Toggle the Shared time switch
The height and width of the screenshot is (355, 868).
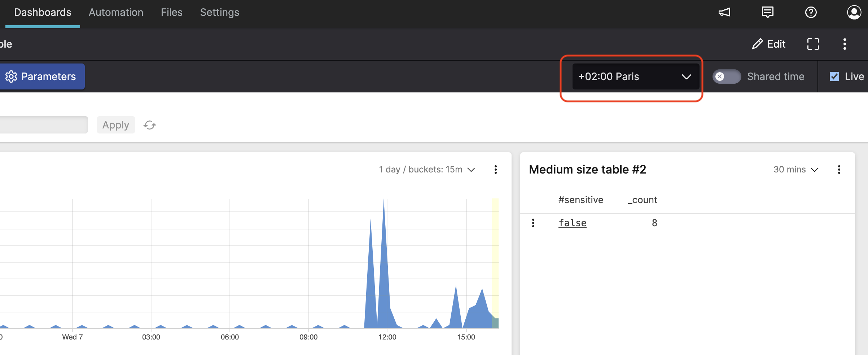(727, 76)
